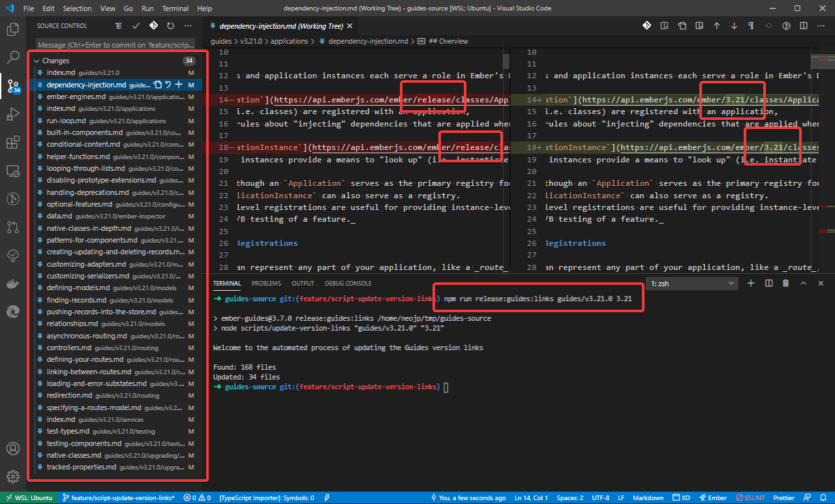This screenshot has width=835, height=504.
Task: Switch to the PROBLEMS panel tab
Action: 266,284
